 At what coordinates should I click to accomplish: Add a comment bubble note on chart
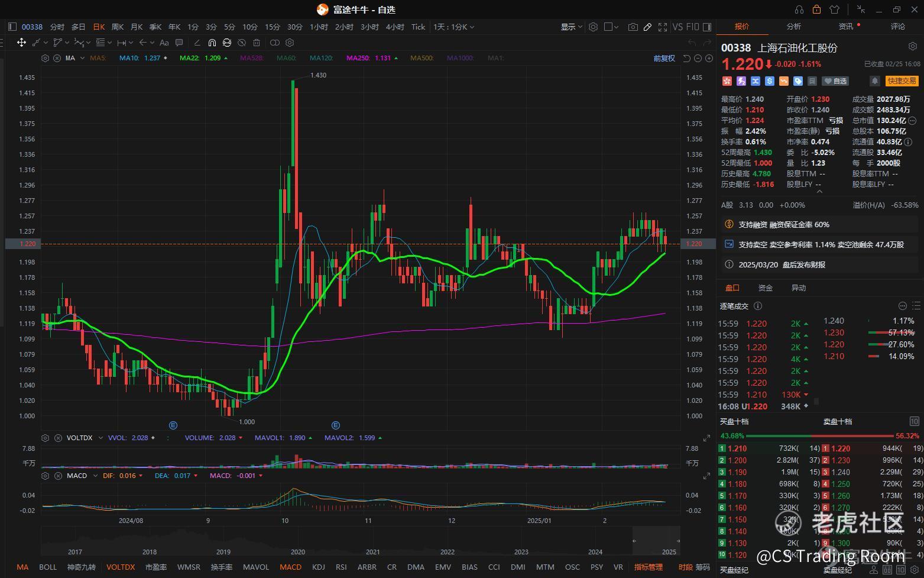[x=179, y=43]
